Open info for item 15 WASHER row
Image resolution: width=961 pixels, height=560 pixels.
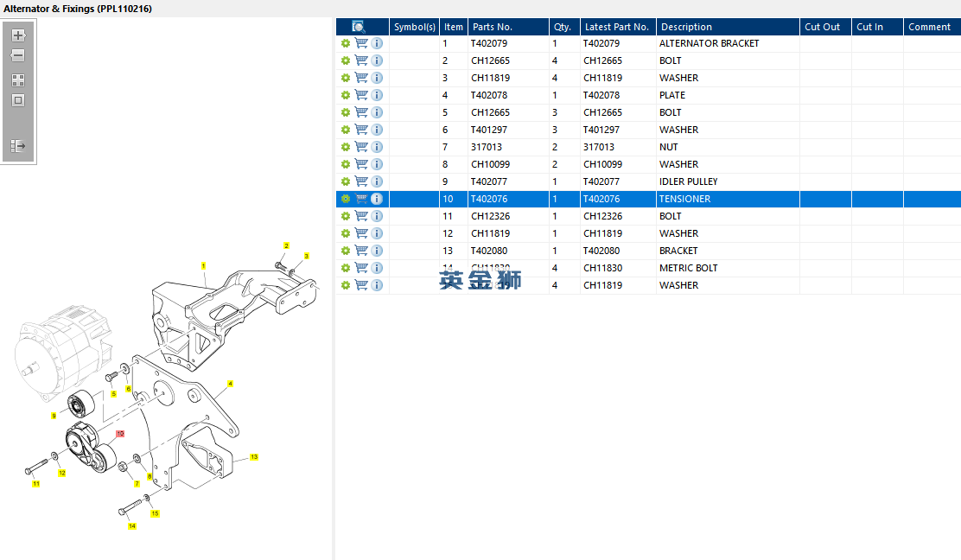377,285
